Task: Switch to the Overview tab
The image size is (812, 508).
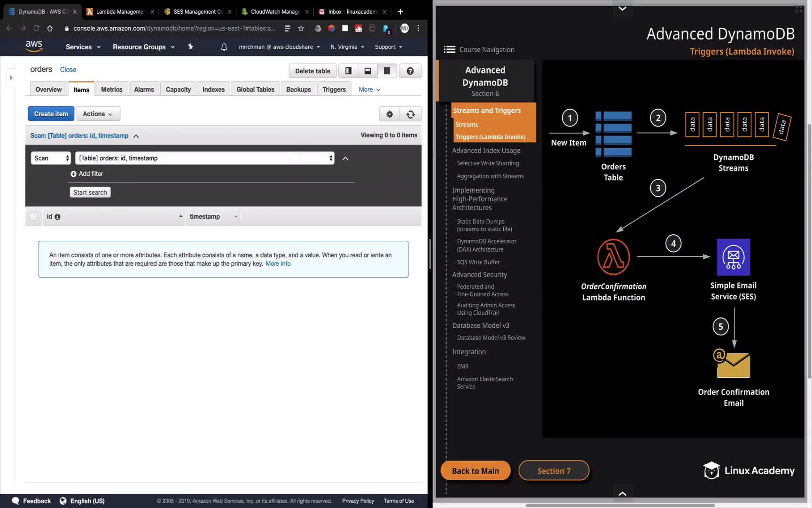Action: click(48, 89)
